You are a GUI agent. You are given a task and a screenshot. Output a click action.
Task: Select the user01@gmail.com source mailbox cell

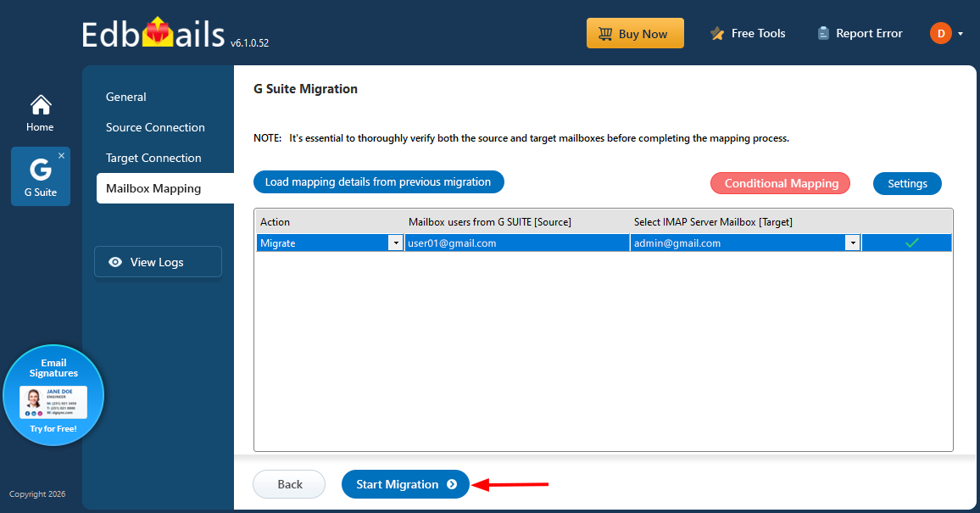(515, 243)
